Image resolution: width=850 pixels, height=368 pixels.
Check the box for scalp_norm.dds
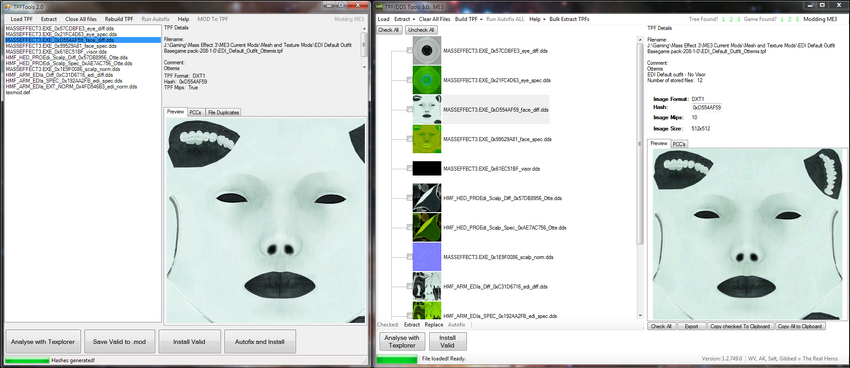coord(409,256)
